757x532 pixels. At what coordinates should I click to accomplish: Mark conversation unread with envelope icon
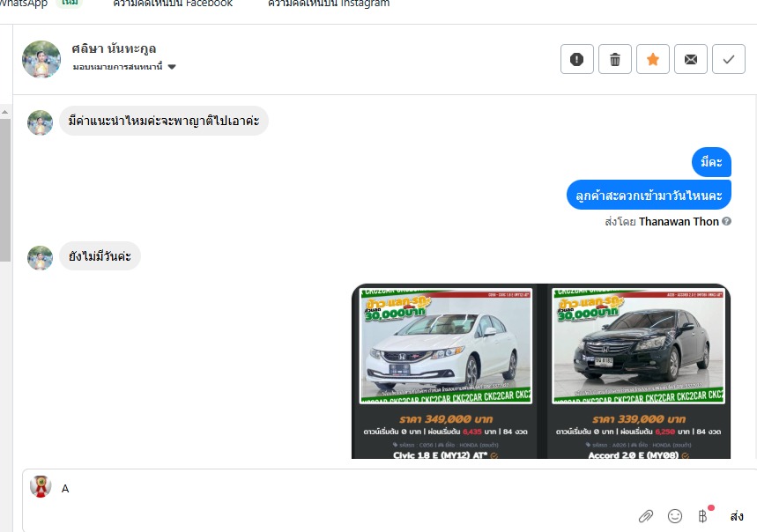pos(691,59)
